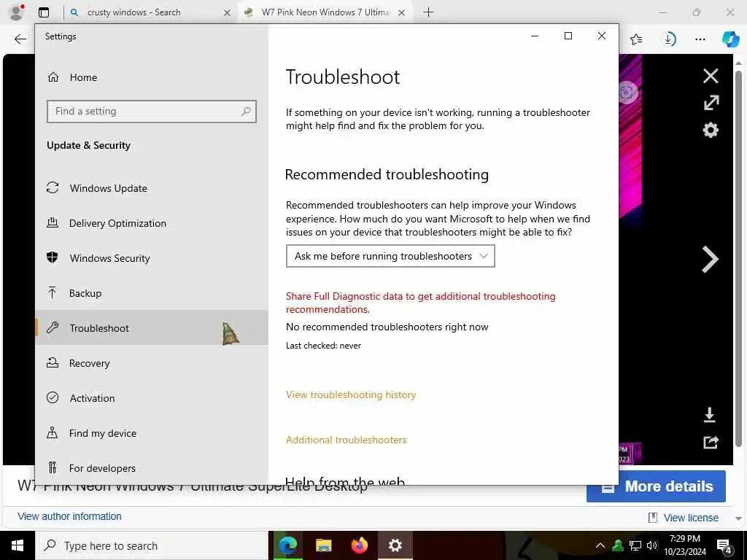
Task: Click the For developers icon
Action: point(53,467)
